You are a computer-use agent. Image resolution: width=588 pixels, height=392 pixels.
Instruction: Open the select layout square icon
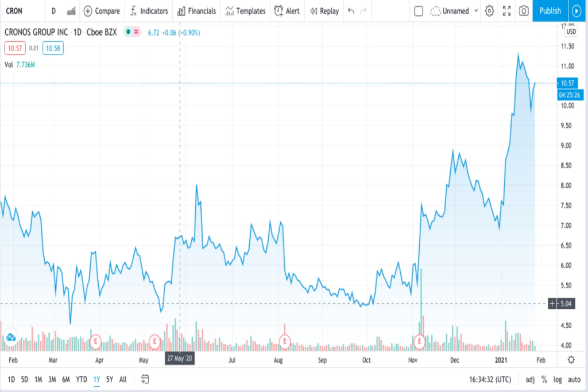click(419, 11)
